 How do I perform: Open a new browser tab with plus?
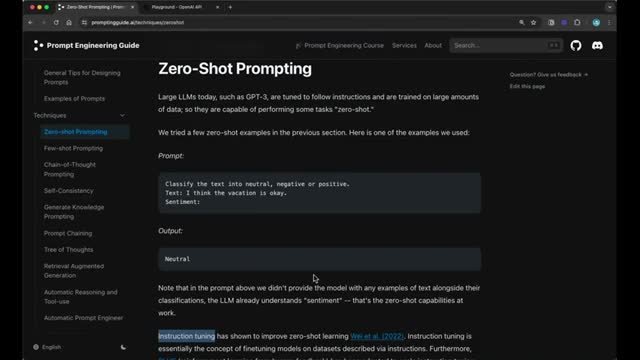click(x=230, y=7)
